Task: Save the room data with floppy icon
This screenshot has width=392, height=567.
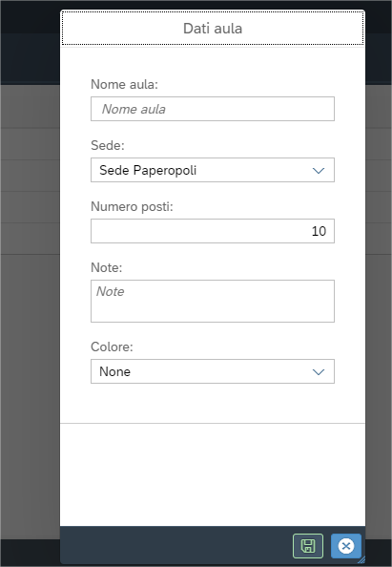Action: (x=308, y=546)
